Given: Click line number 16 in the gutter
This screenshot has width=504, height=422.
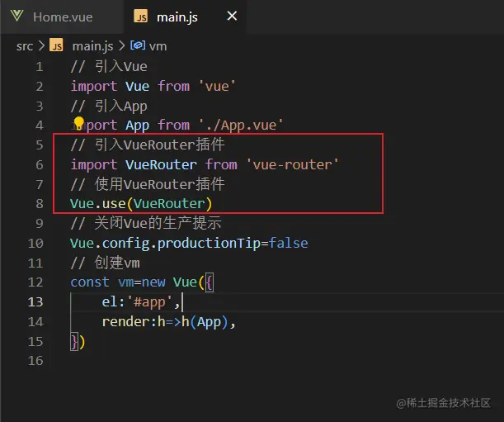Looking at the screenshot, I should pos(35,361).
